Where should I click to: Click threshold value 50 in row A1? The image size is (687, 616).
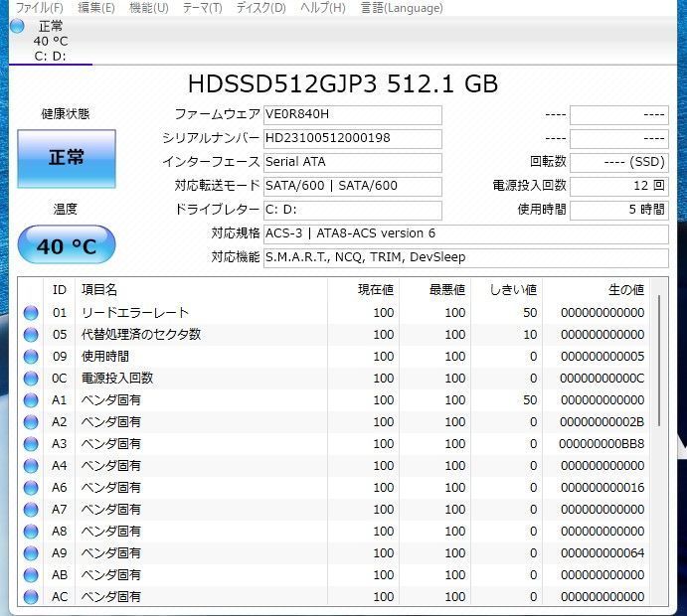point(530,400)
